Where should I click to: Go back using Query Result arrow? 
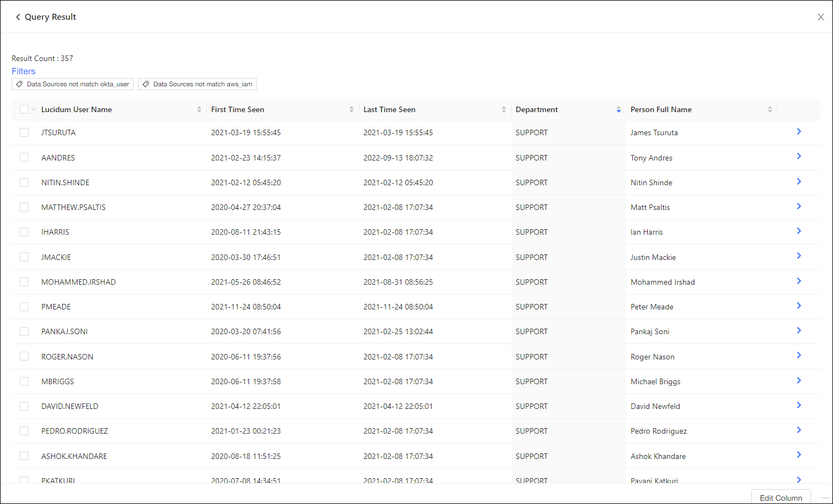18,17
